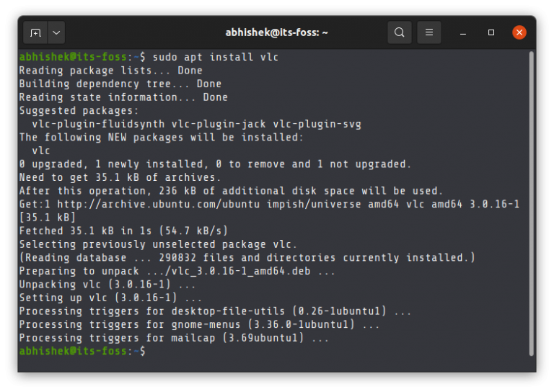Screen dimensions: 554x392
Task: Click 'After this operation, 236 kB' line
Action: pos(231,191)
